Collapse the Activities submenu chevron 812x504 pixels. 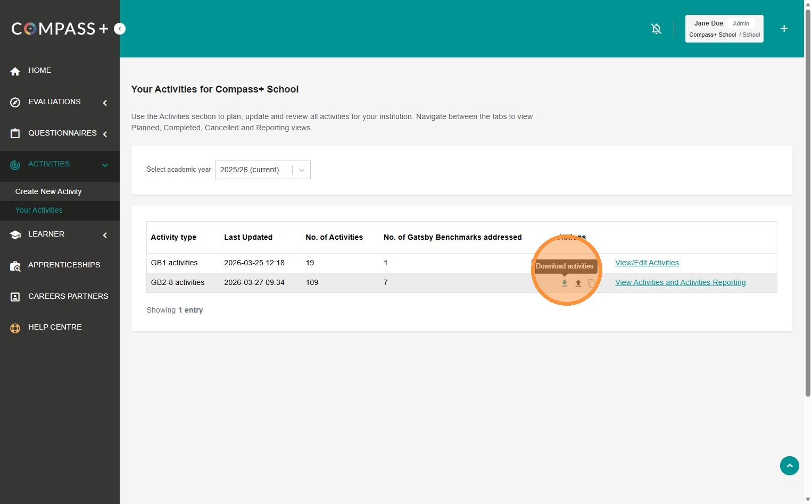[105, 165]
